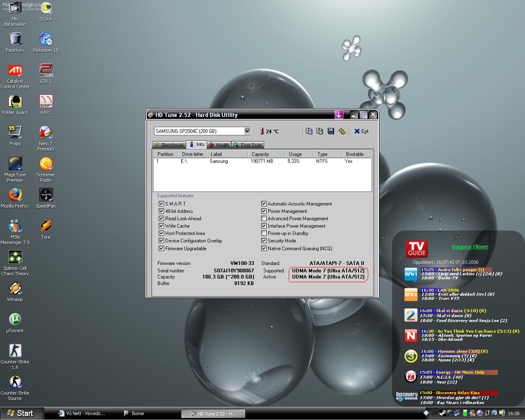Select the Folder Guard desktop icon

click(15, 105)
